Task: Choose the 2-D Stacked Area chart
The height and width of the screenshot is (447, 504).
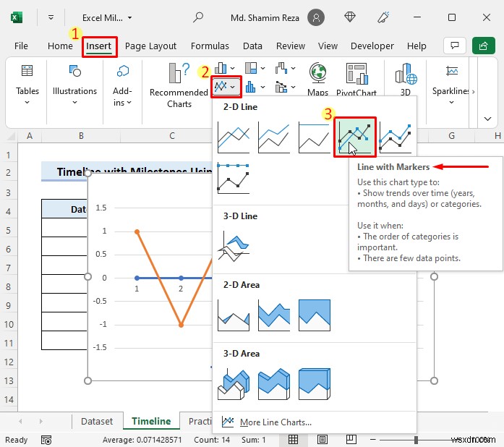Action: 274,315
